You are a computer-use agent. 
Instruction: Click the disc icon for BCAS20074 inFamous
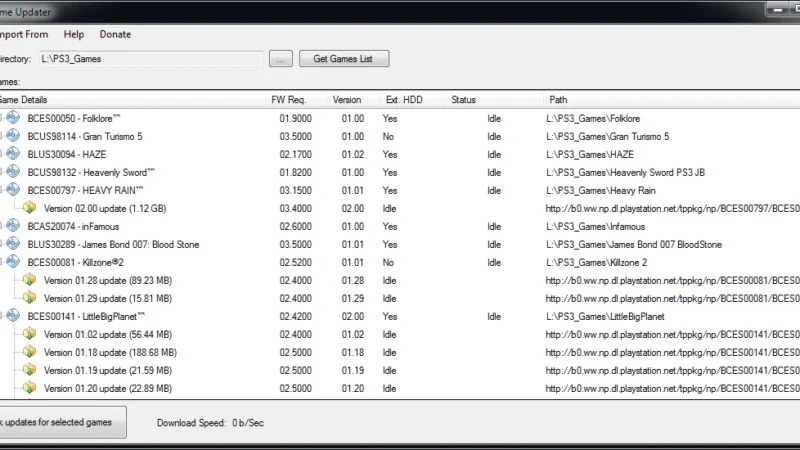[x=13, y=226]
